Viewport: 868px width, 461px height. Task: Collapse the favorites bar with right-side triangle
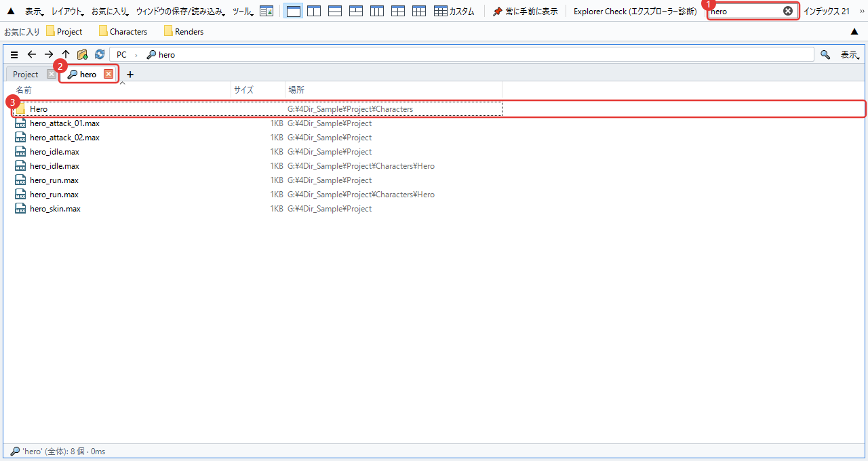(x=854, y=31)
